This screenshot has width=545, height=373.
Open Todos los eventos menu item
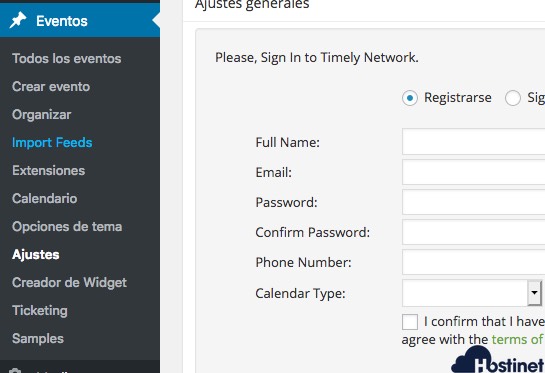click(67, 58)
